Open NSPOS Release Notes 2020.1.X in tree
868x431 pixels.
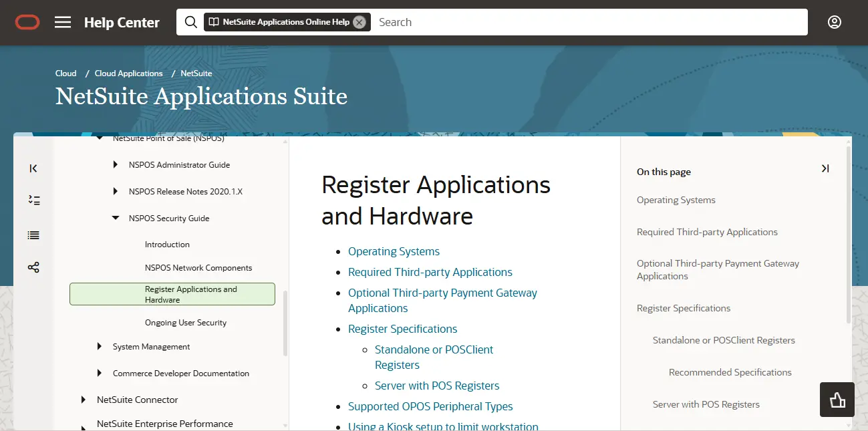tap(186, 192)
